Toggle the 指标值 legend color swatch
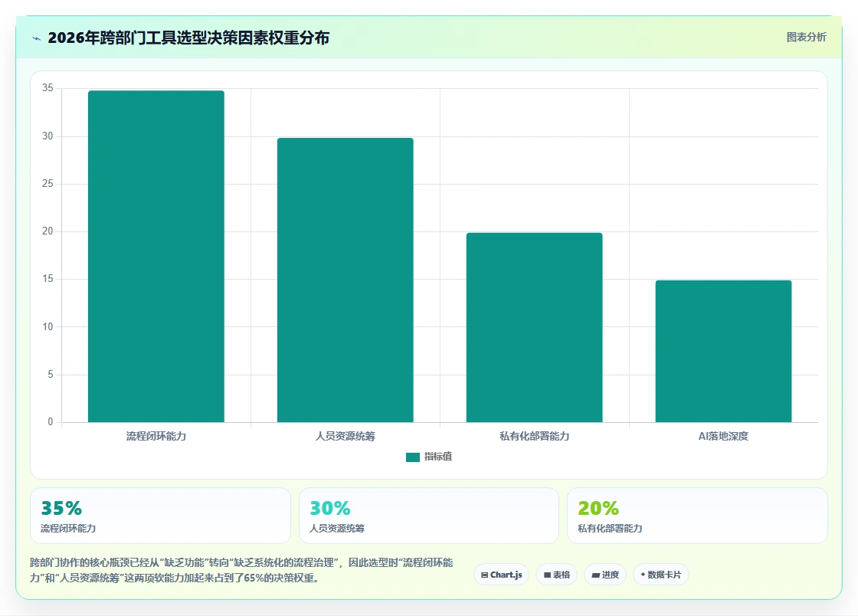 tap(413, 457)
